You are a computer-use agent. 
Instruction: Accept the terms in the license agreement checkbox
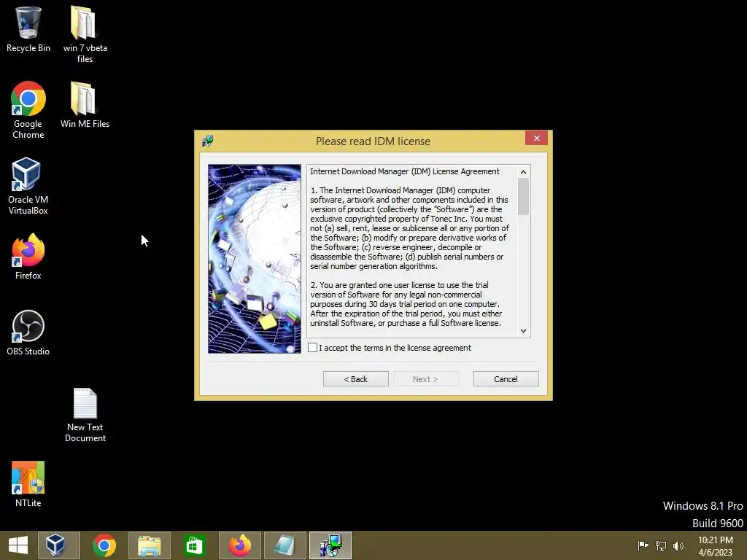pyautogui.click(x=312, y=348)
